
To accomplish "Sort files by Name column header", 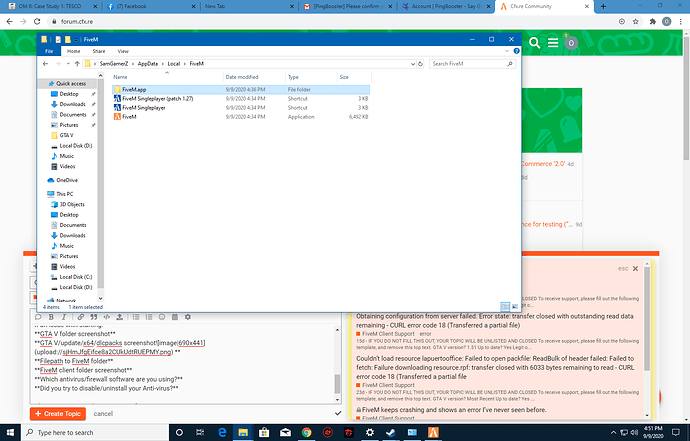I will (x=120, y=76).
